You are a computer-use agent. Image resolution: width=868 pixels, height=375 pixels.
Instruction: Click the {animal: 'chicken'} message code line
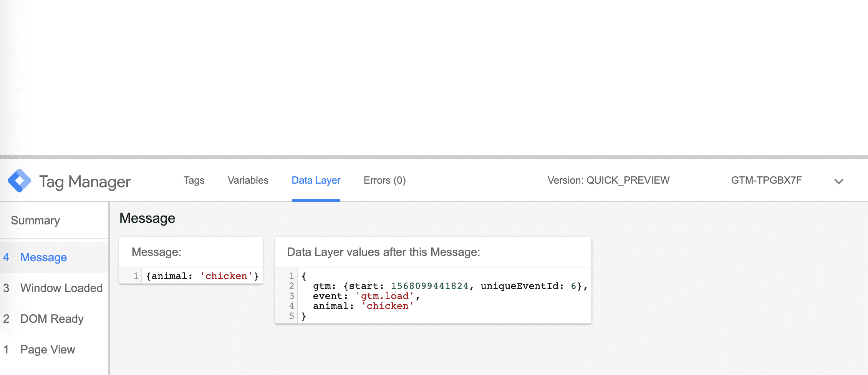click(202, 276)
